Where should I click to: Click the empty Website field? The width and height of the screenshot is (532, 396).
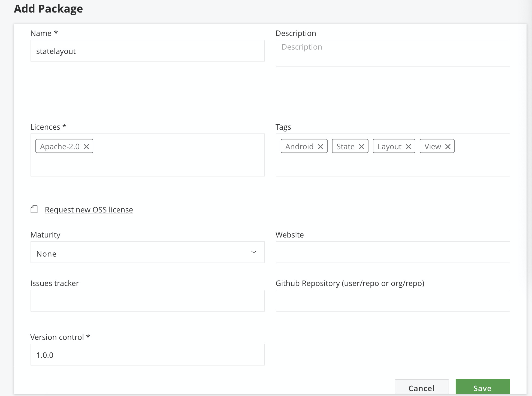pos(392,252)
